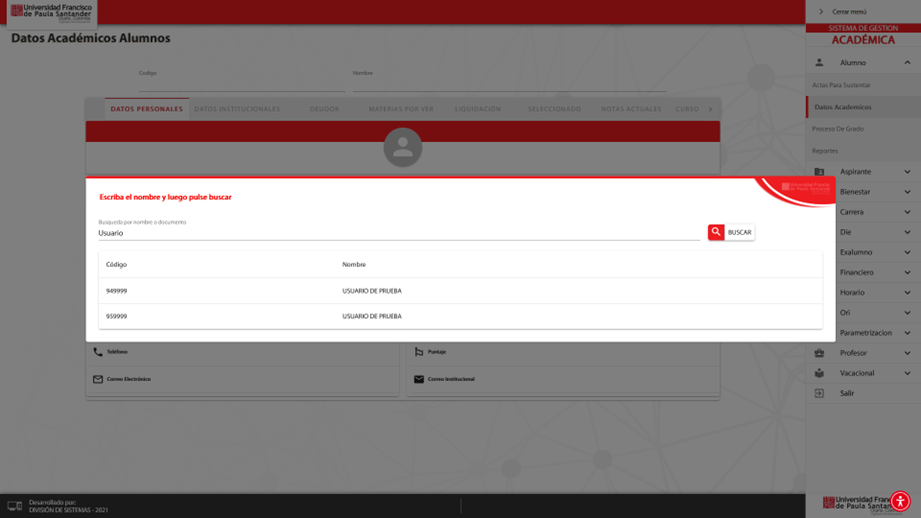Click the Alumno person icon in sidebar
The height and width of the screenshot is (518, 921).
tap(819, 63)
